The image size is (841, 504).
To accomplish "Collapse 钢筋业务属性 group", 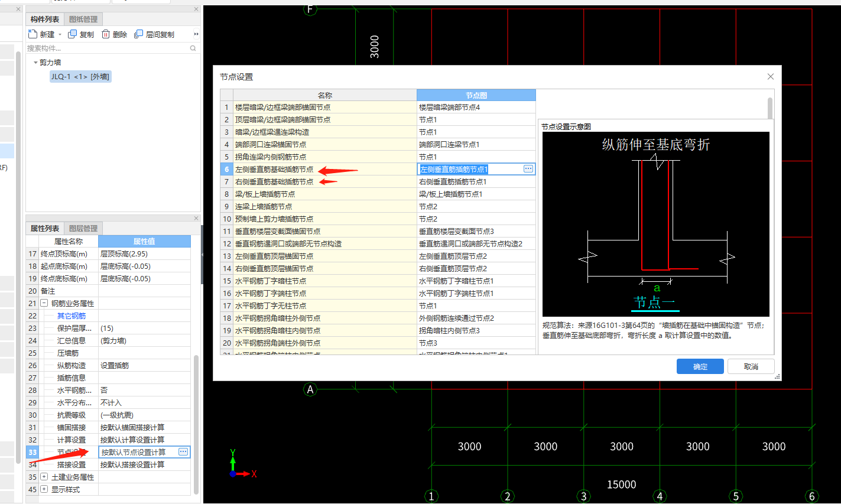I will (44, 303).
